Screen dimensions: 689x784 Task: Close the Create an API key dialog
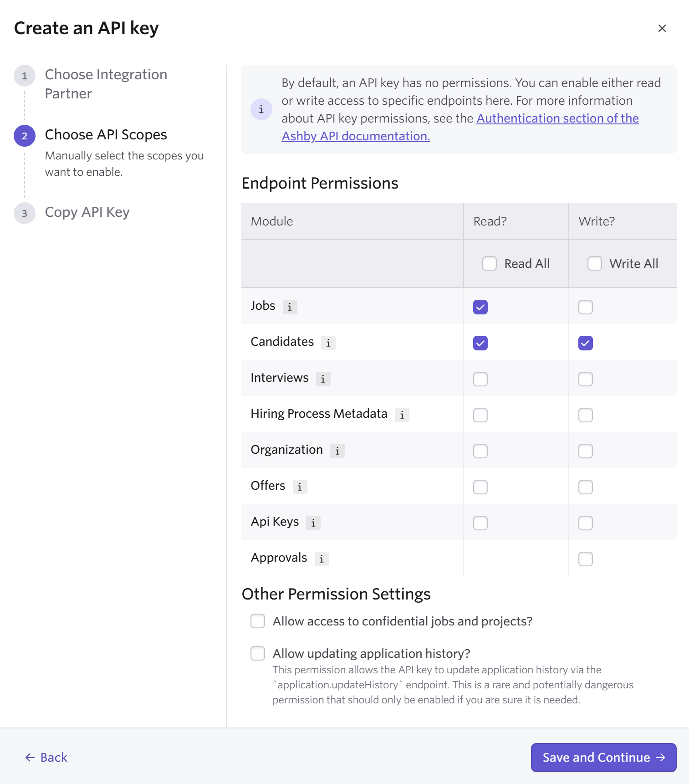(x=662, y=28)
